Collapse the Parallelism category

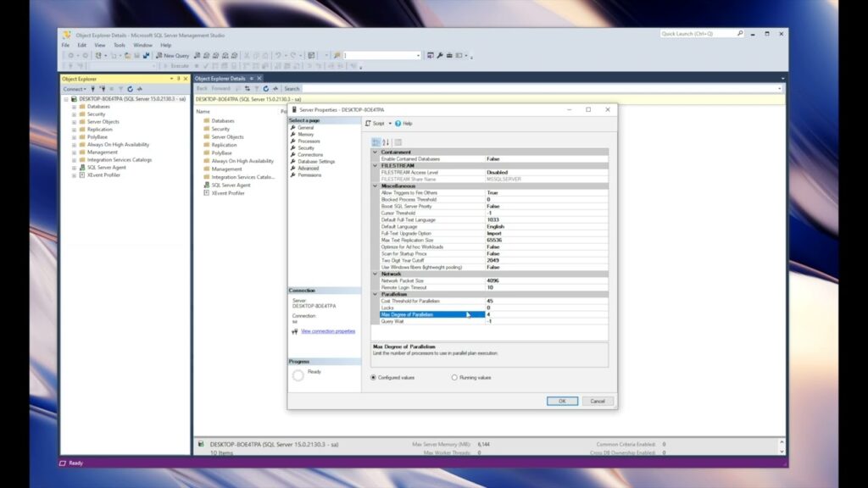[375, 294]
